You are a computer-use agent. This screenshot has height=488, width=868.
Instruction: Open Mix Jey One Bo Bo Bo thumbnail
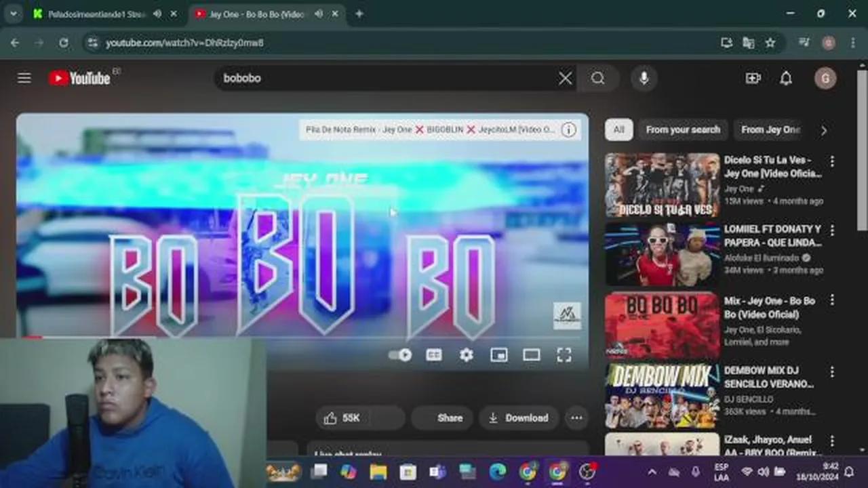(x=663, y=325)
